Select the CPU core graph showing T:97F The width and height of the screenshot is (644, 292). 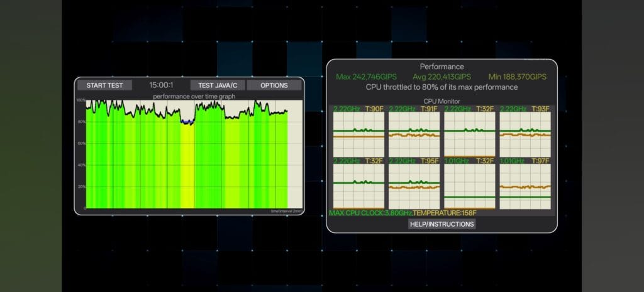pyautogui.click(x=525, y=186)
